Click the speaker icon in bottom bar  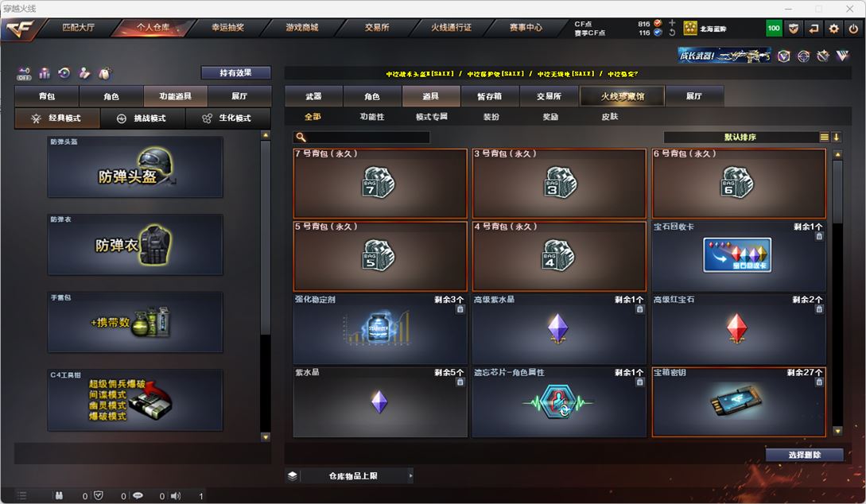[176, 496]
